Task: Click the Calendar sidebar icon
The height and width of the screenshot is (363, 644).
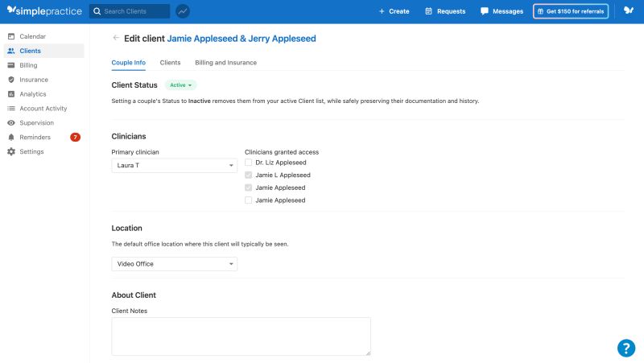Action: [x=11, y=36]
